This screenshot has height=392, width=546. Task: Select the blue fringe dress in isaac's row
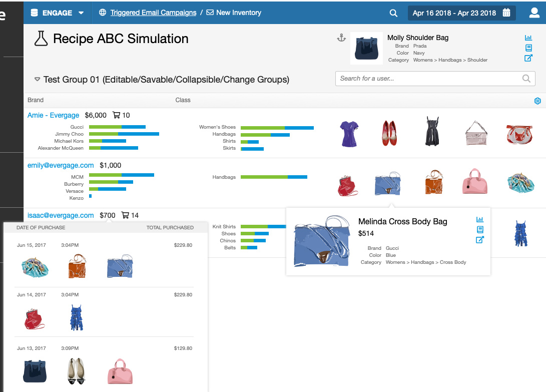521,233
